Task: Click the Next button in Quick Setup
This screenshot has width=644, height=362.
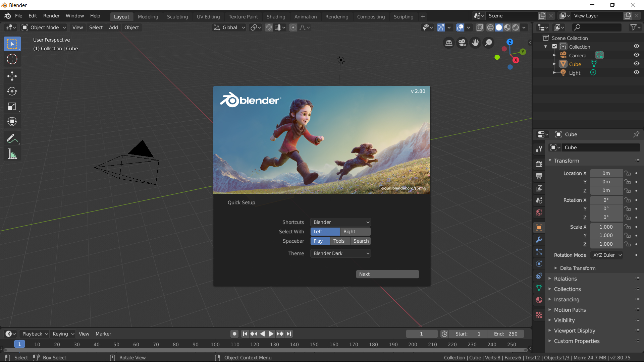Action: point(387,274)
